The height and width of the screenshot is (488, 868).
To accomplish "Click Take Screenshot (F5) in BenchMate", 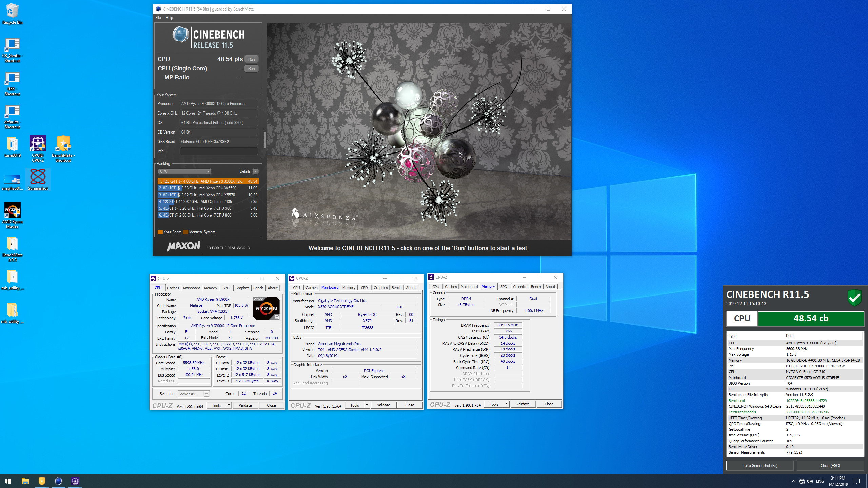I will tap(760, 466).
